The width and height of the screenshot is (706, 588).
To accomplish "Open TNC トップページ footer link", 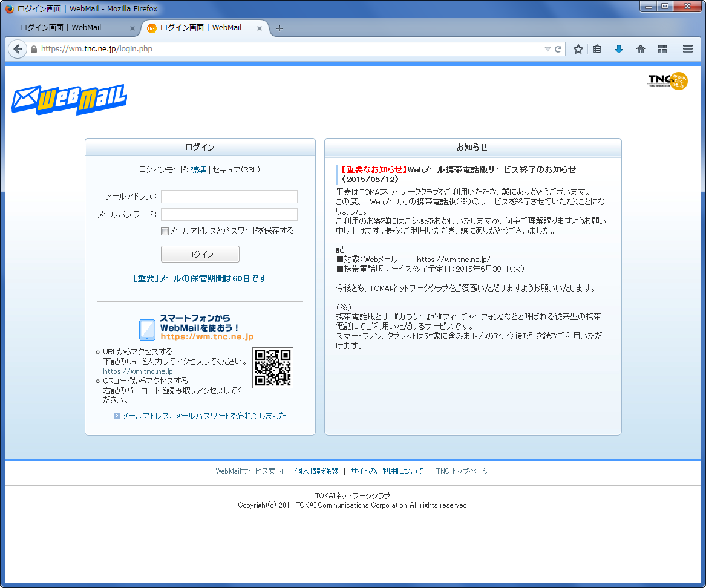I will tap(463, 471).
